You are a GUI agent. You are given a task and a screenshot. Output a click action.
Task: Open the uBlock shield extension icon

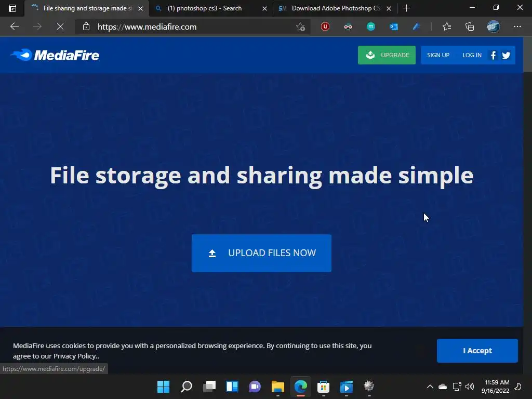click(x=325, y=26)
